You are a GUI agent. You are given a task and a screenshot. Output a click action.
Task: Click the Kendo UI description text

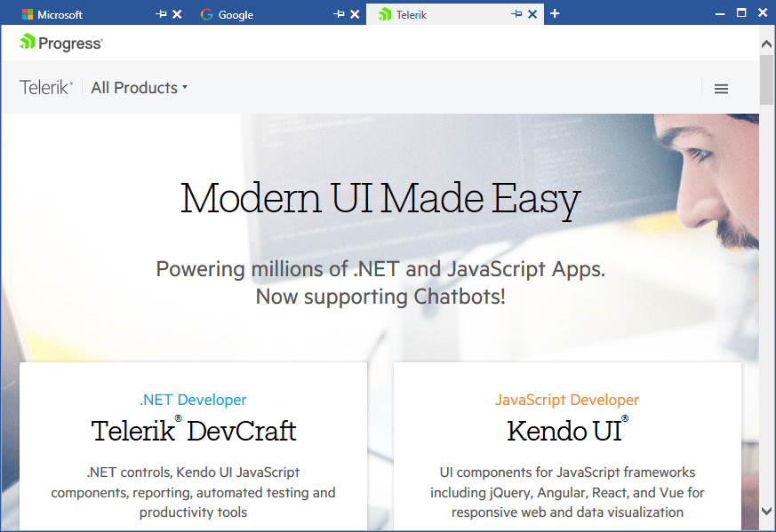pos(567,492)
